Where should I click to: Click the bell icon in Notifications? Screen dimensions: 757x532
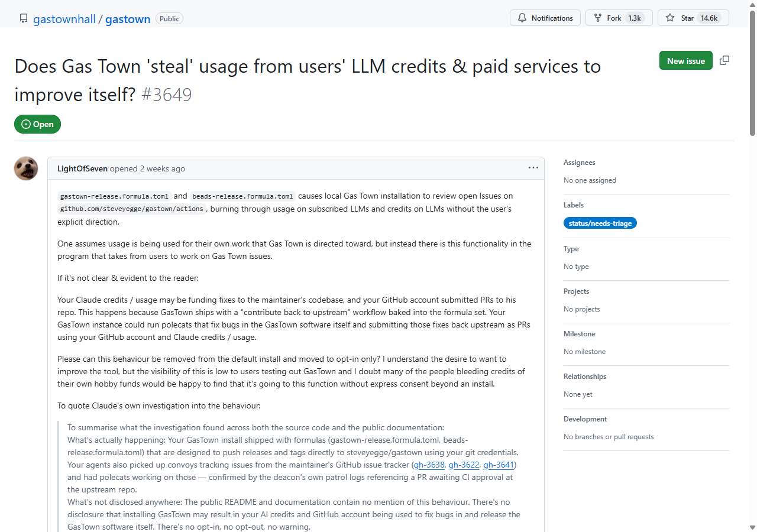point(522,18)
